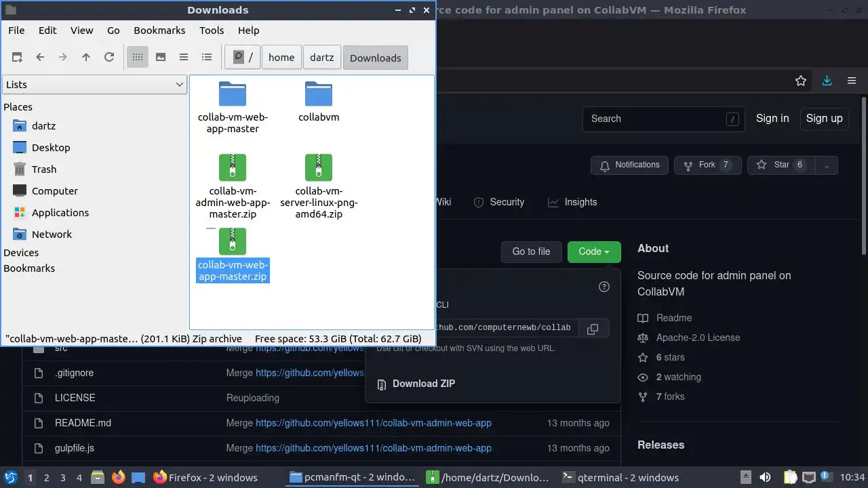The height and width of the screenshot is (488, 868).
Task: Bookmark page with Firefox star icon
Action: [801, 81]
